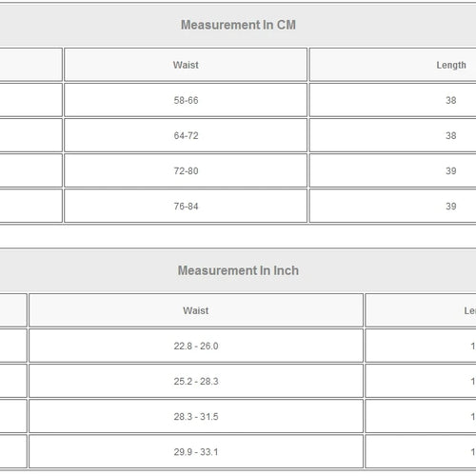
Task: Click the 72-80 waist cell
Action: pos(186,170)
